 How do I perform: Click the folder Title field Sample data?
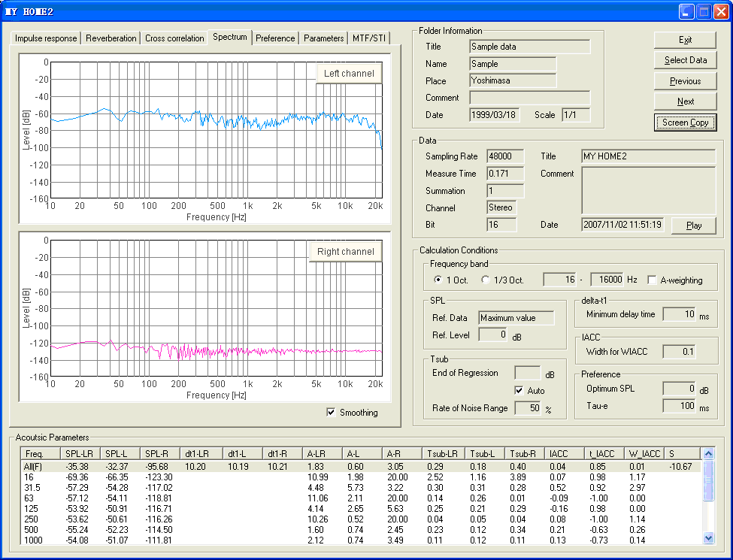[530, 47]
